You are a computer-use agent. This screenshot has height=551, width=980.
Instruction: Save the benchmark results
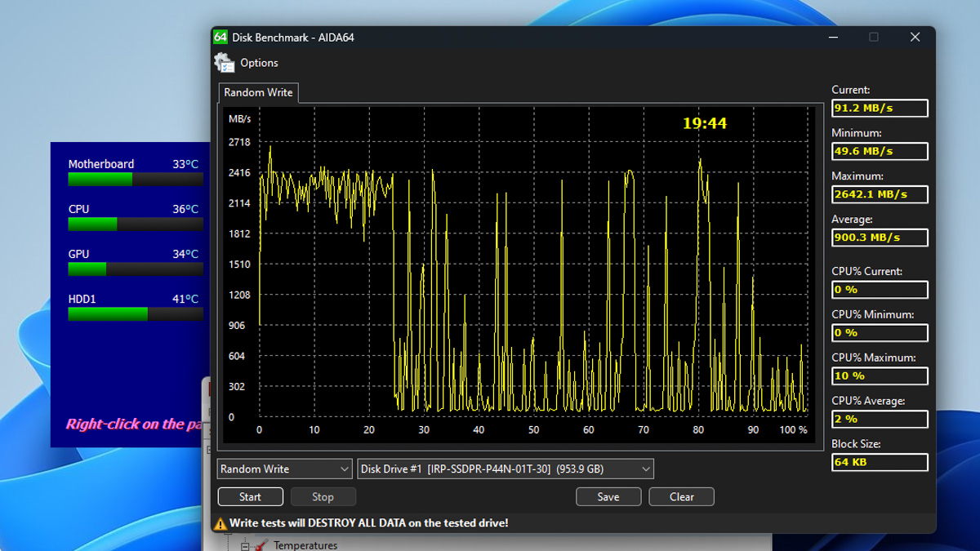click(608, 496)
